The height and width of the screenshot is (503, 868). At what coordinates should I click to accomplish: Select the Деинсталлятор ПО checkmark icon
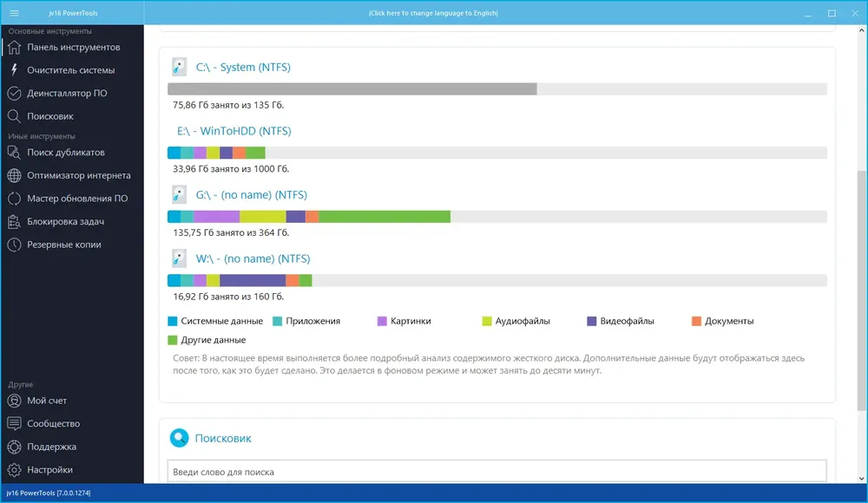point(15,94)
